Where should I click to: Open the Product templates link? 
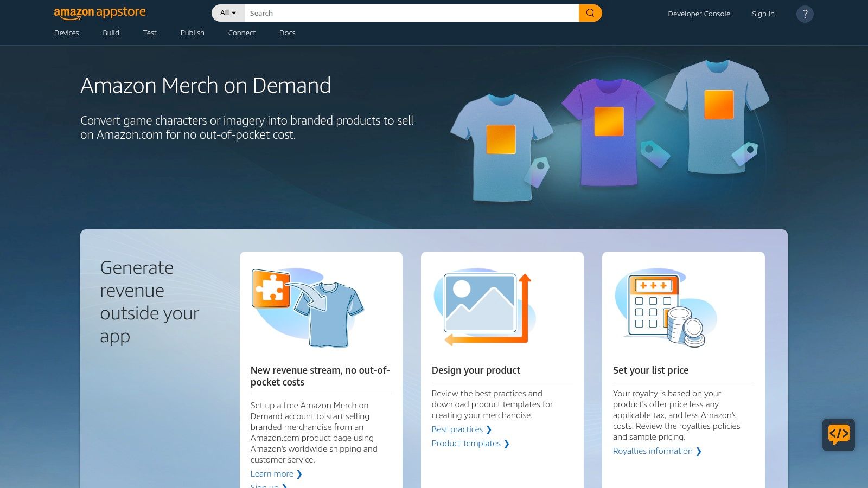click(x=470, y=444)
